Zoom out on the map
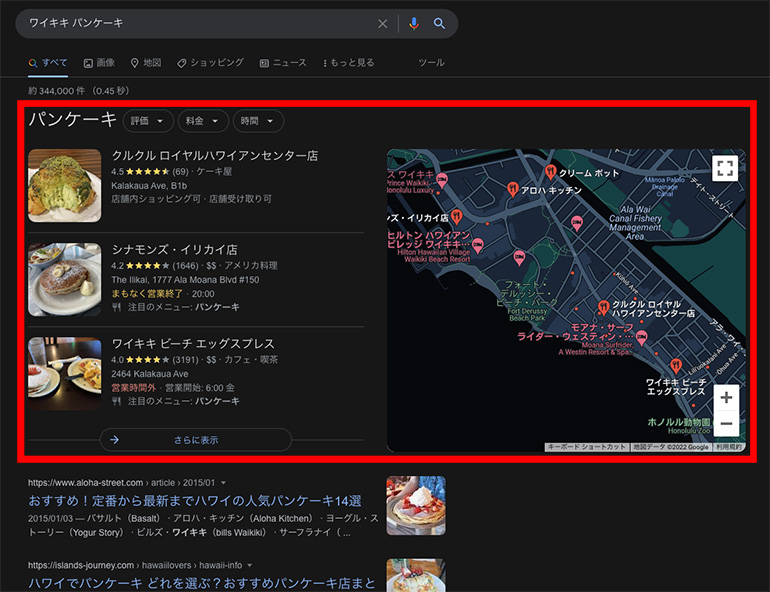 (x=726, y=423)
